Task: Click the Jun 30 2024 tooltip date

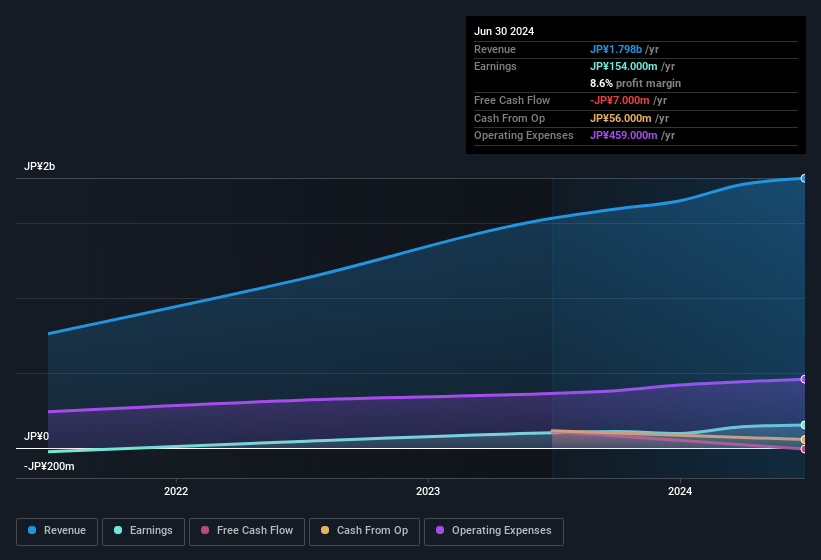Action: (504, 31)
